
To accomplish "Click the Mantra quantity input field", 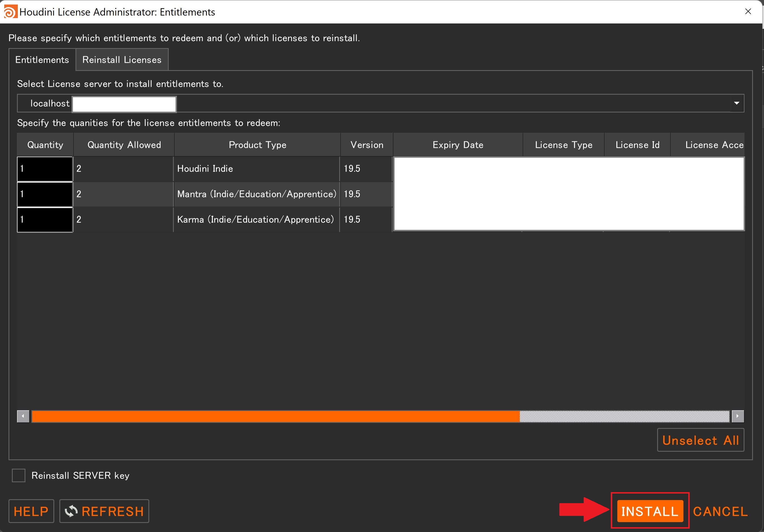I will tap(45, 194).
